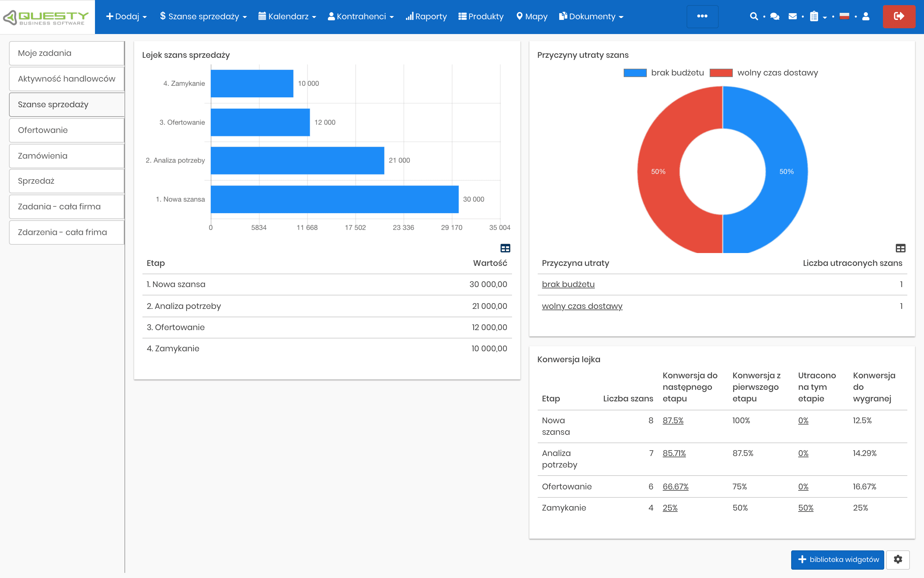Expand the caret next to clipboard icon
The width and height of the screenshot is (924, 578).
pyautogui.click(x=825, y=17)
